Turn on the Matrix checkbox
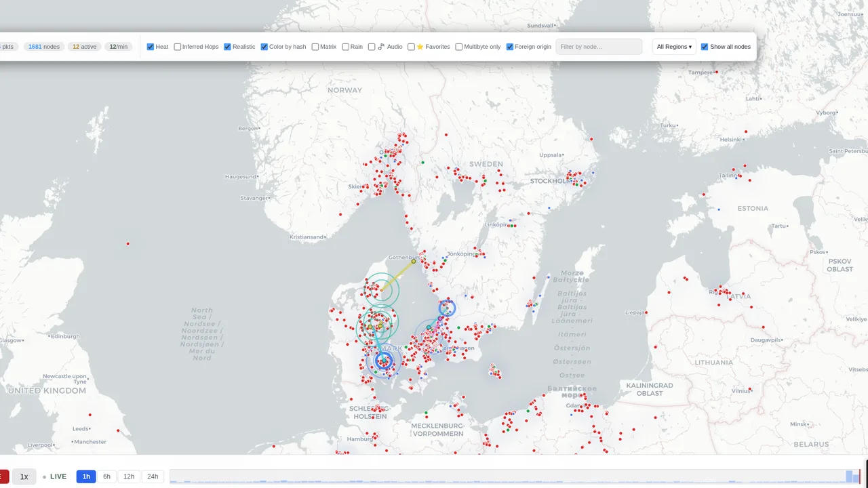This screenshot has height=488, width=868. [315, 47]
